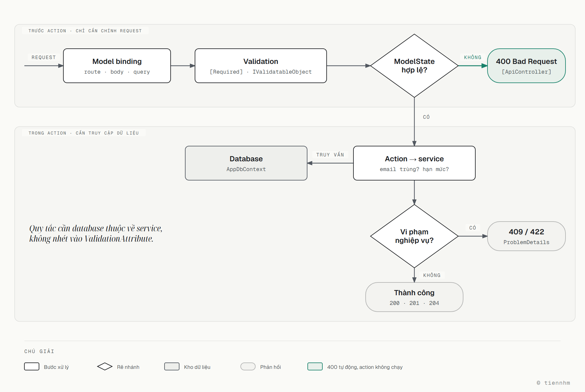Click the 'Rẽ nhánh' legend label
Screen dimensions: 585x392
128,367
